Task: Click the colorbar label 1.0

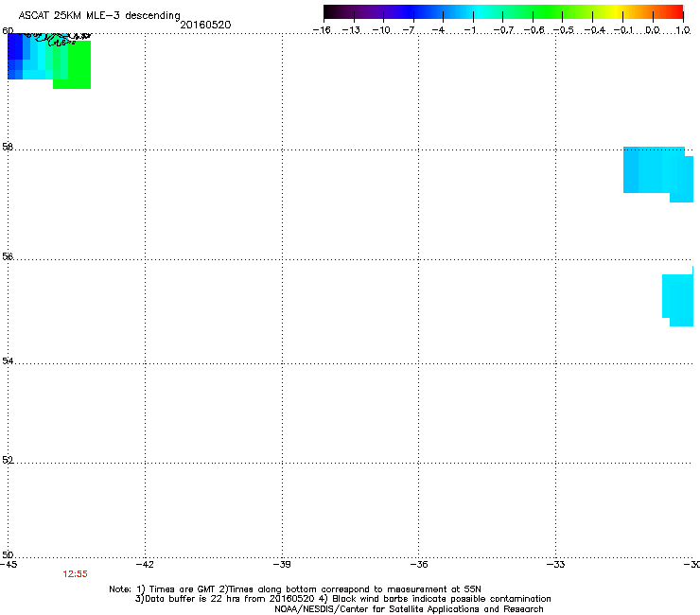Action: click(x=683, y=30)
